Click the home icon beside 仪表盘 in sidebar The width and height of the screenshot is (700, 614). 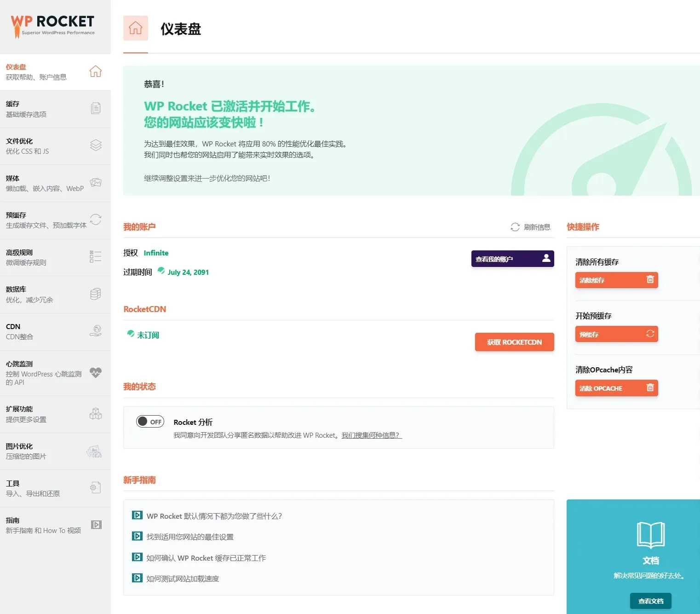(96, 71)
